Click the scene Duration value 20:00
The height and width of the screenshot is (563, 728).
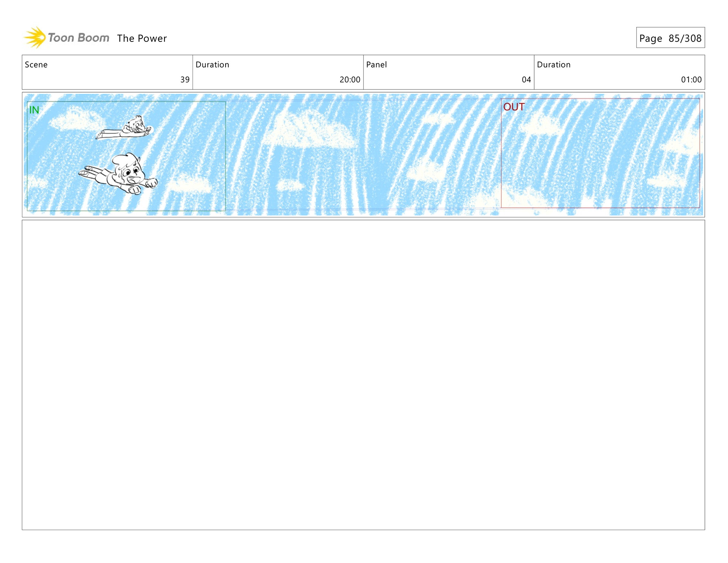pyautogui.click(x=350, y=80)
